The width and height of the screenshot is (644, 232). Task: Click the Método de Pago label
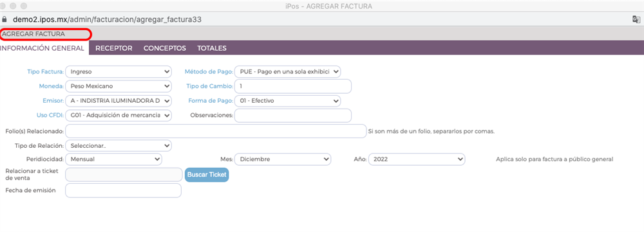click(x=209, y=72)
